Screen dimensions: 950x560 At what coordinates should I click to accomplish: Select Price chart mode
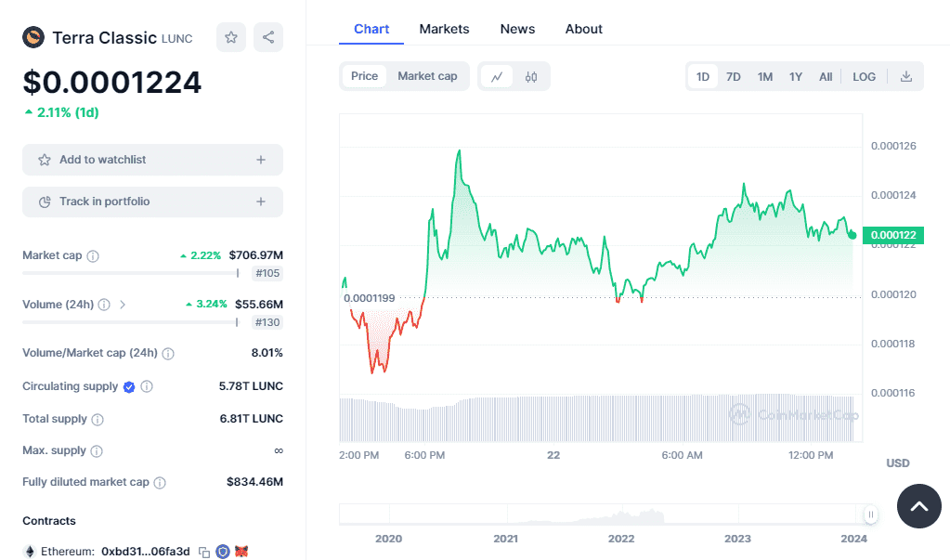tap(364, 76)
